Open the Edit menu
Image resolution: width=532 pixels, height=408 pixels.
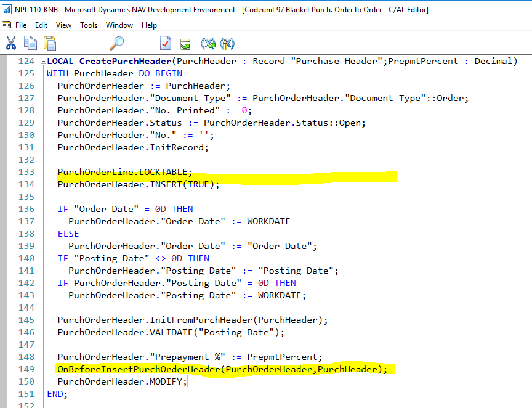click(41, 25)
